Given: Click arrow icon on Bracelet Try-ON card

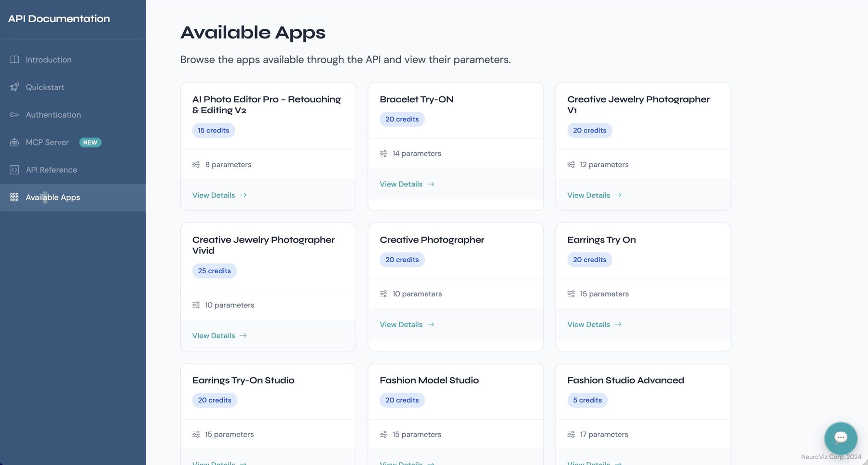Looking at the screenshot, I should [x=431, y=184].
